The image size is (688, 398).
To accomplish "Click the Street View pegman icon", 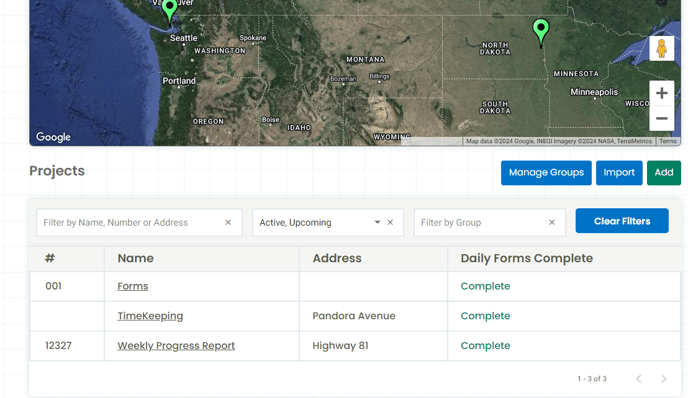I will (661, 48).
